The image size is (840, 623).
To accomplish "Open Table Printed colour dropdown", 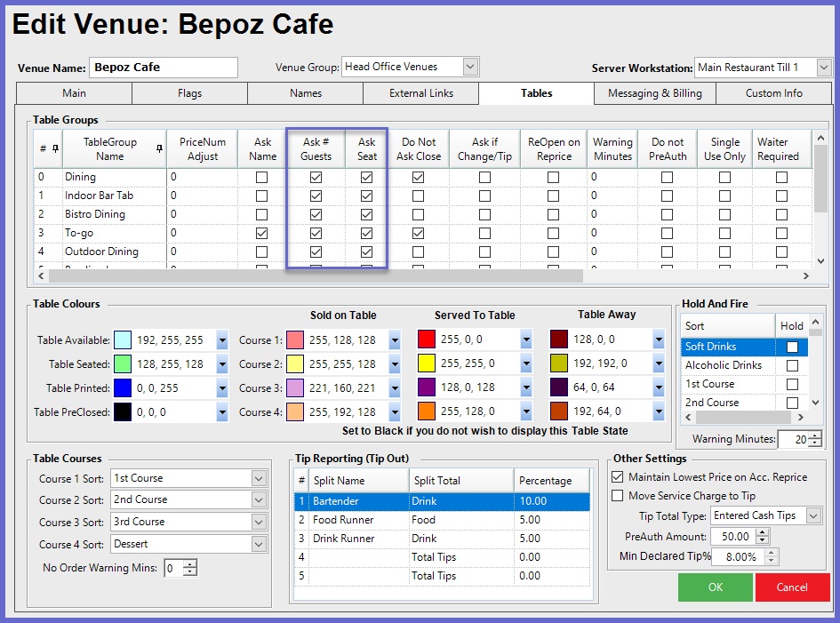I will click(x=222, y=388).
